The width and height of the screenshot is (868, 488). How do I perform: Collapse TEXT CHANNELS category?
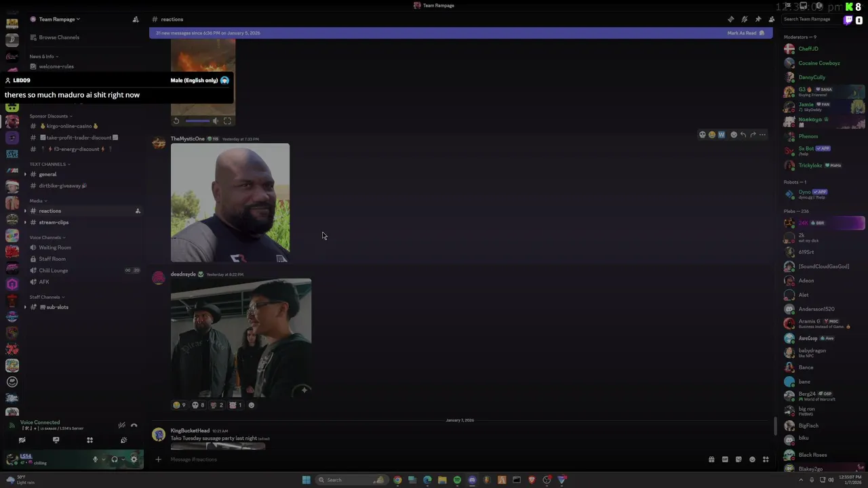[x=50, y=164]
